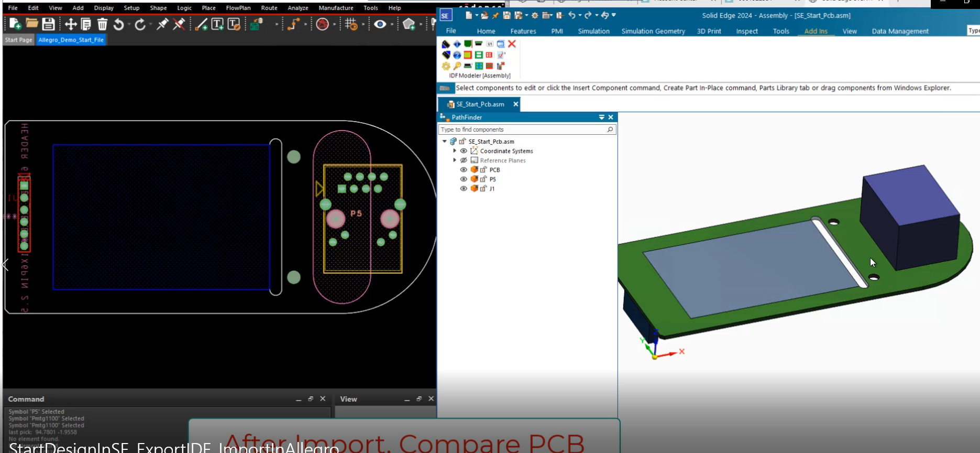Click Solid Edge Open file icon
This screenshot has width=980, height=453.
[485, 15]
